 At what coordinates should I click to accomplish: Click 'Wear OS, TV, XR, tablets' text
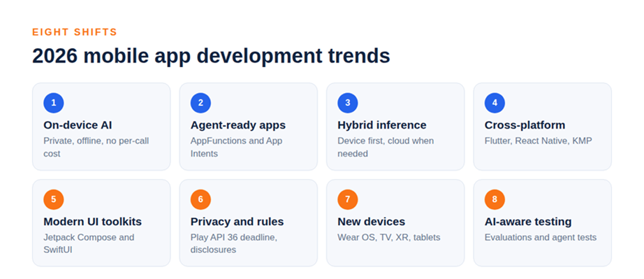[389, 238]
